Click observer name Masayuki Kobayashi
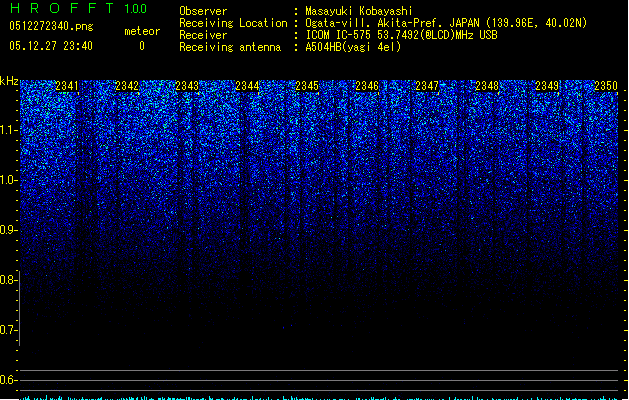Viewport: 629px width, 400px height. [359, 11]
